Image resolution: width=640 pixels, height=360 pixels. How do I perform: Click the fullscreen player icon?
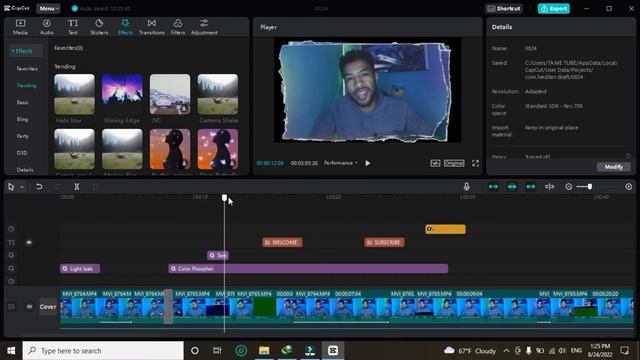(476, 163)
